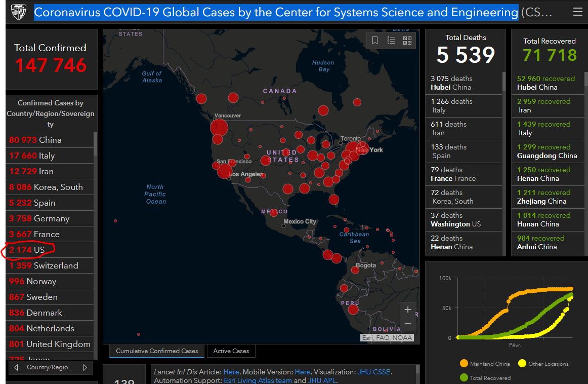Zoom out with the map minus button
The image size is (588, 384).
pyautogui.click(x=408, y=323)
